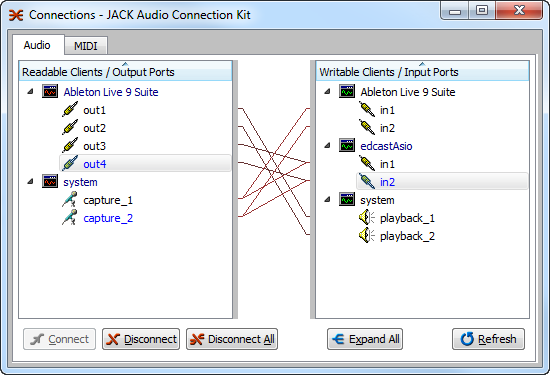Select out3 output port label
550x375 pixels.
tap(94, 146)
